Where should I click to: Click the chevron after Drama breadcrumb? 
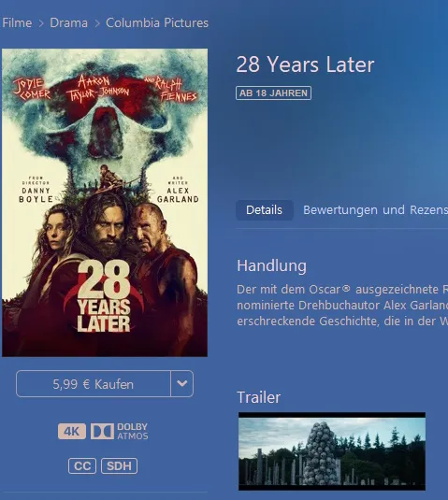point(97,23)
